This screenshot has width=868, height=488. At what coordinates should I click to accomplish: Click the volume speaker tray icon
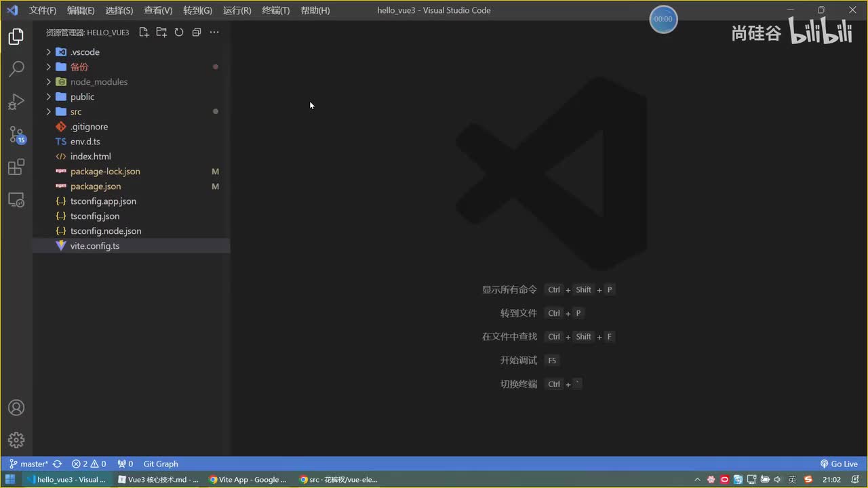[x=777, y=480]
